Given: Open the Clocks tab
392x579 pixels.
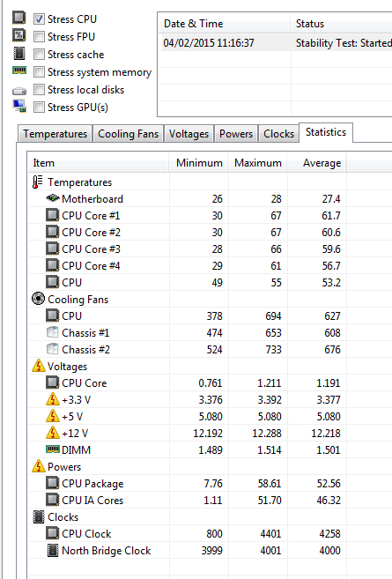Looking at the screenshot, I should (278, 134).
